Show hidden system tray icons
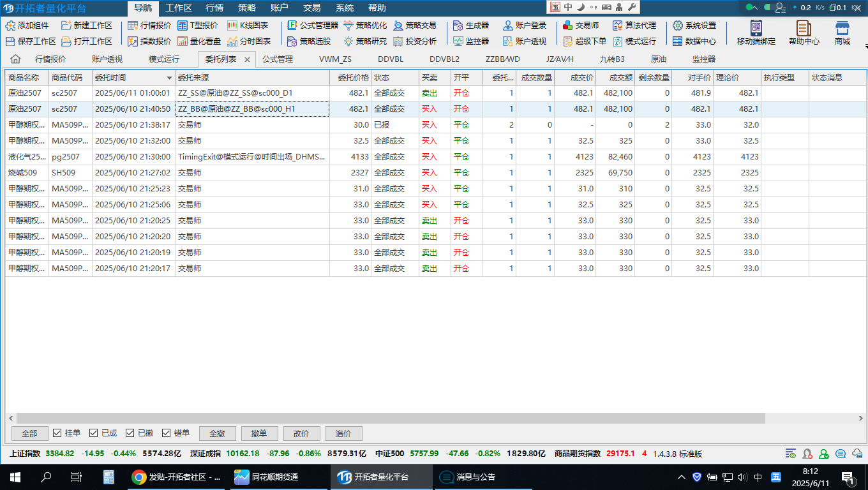This screenshot has width=868, height=490. (682, 477)
